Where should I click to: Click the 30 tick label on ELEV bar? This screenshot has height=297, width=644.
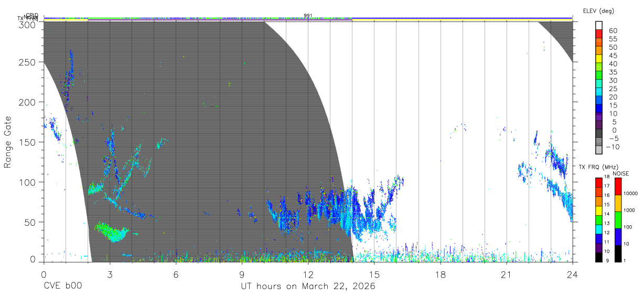click(613, 80)
